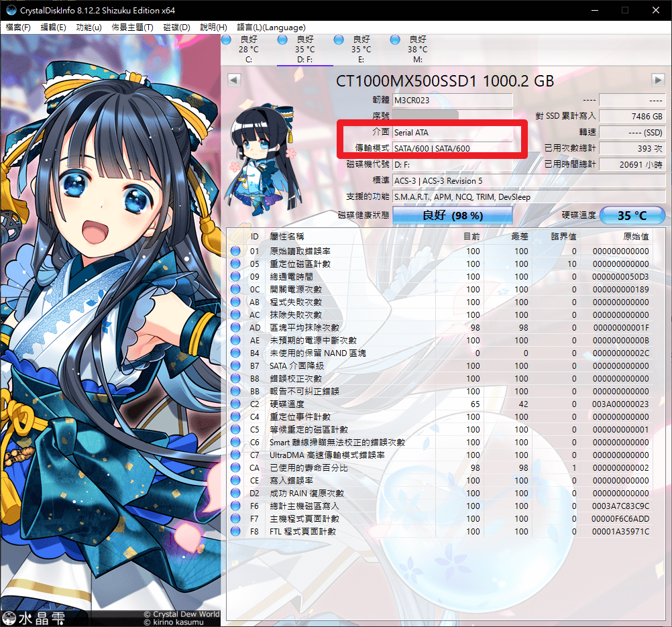This screenshot has width=672, height=627.
Task: Select the 硬碟溫度 attribute row text
Action: 287,404
